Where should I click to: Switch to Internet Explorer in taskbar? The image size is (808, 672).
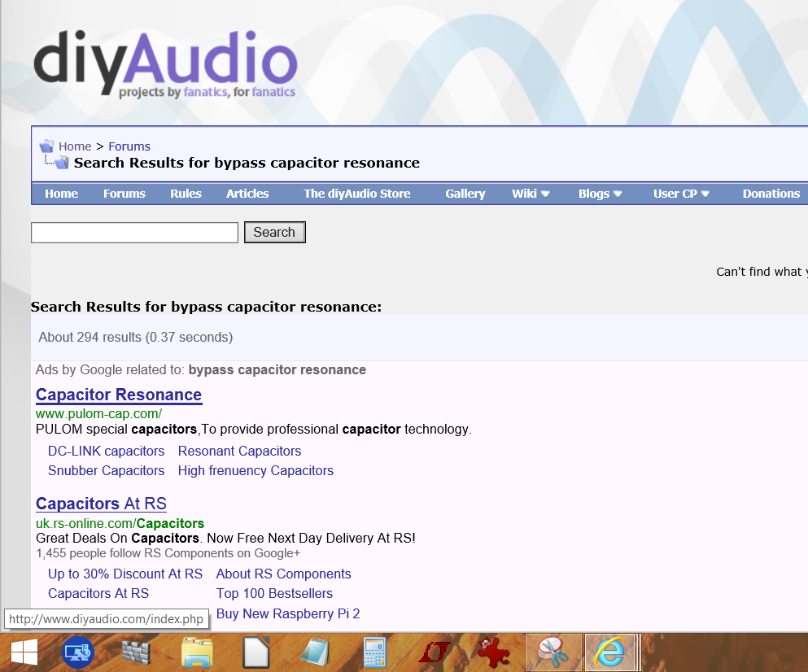tap(610, 652)
